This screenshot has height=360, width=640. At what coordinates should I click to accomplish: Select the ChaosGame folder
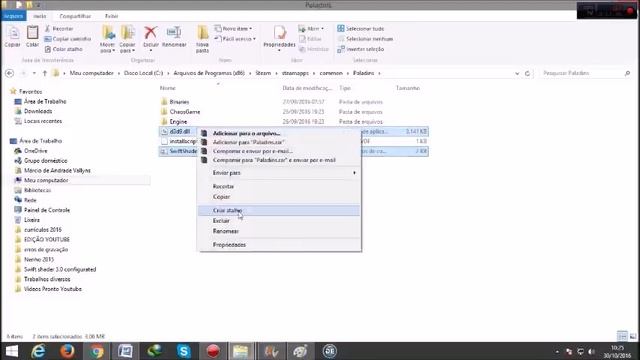click(184, 111)
